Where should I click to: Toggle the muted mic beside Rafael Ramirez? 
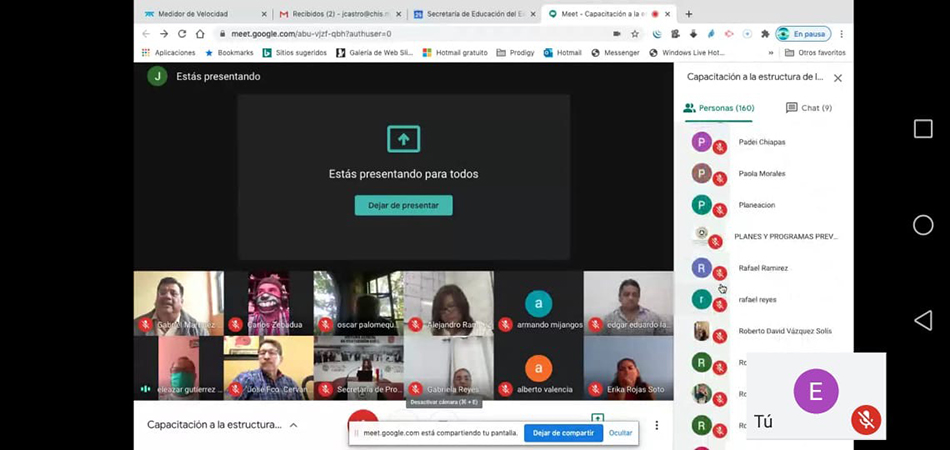click(720, 273)
